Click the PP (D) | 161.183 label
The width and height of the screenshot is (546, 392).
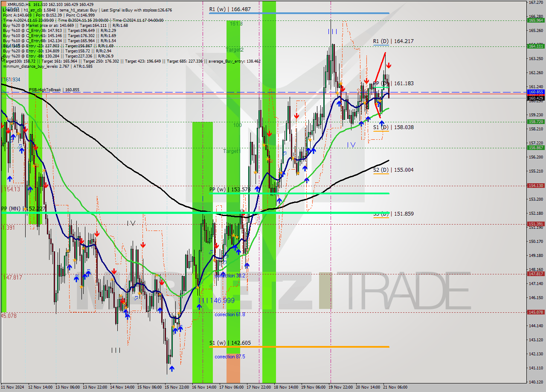[393, 84]
